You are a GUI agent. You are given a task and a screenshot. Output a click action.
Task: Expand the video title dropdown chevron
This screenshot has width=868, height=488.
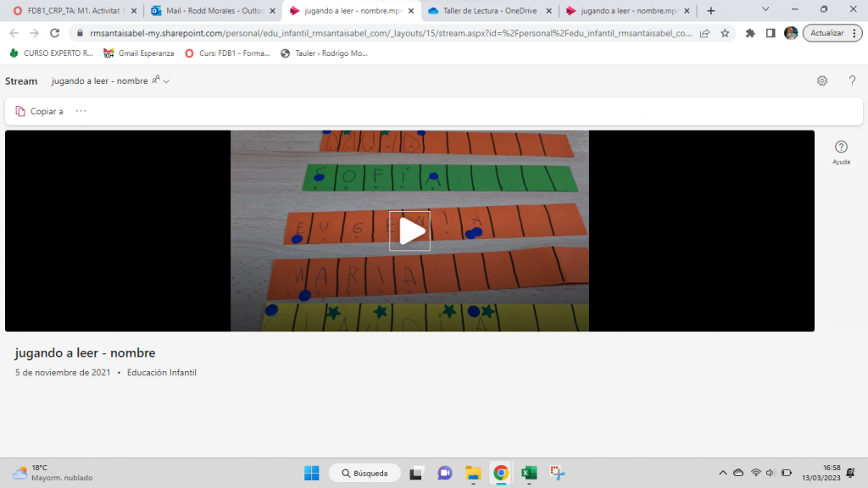coord(167,81)
